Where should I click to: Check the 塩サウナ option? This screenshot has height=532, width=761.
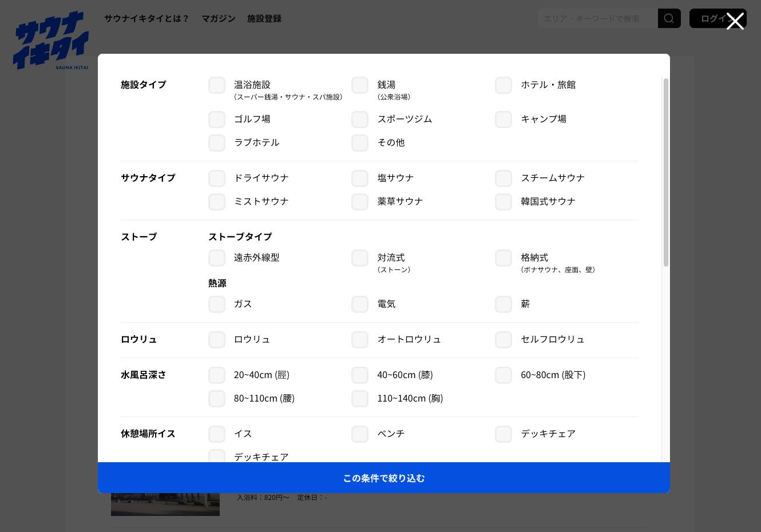(x=360, y=178)
